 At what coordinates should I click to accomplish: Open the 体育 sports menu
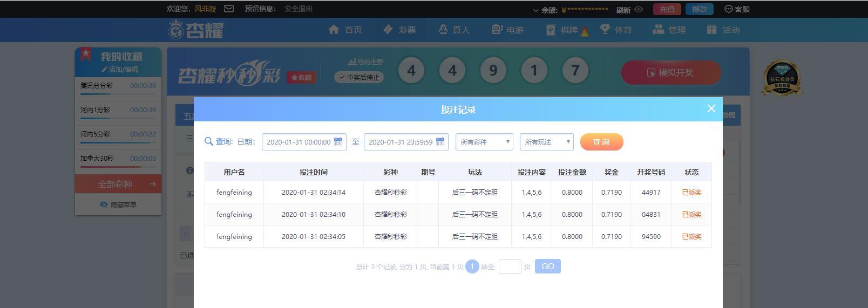[x=616, y=30]
